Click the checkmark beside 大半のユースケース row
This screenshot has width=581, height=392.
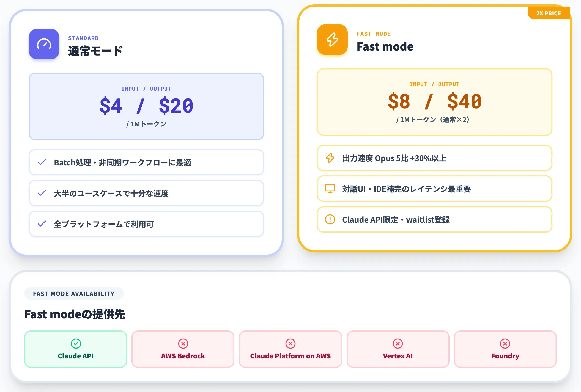click(x=42, y=193)
